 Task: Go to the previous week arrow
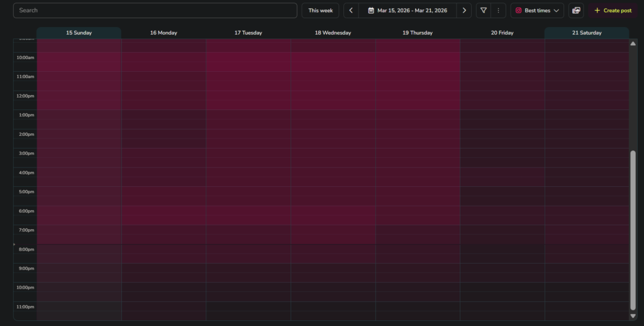351,11
